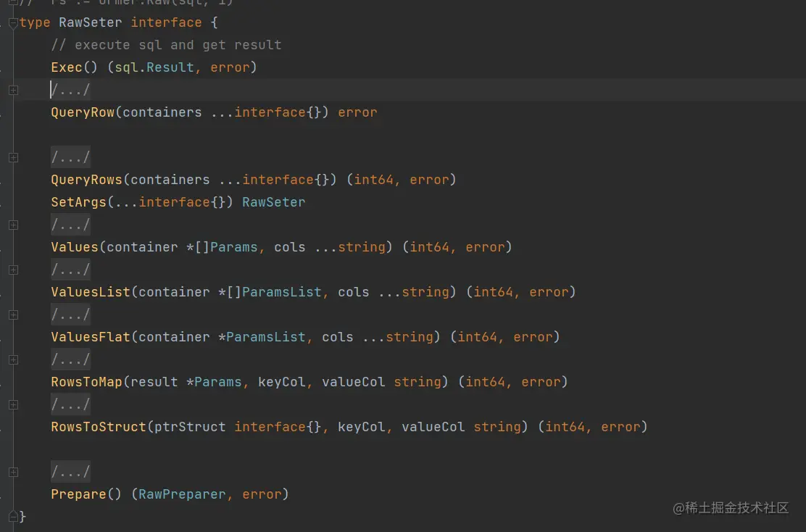Expand folded comment above ValuesList
806x532 pixels.
coord(13,270)
